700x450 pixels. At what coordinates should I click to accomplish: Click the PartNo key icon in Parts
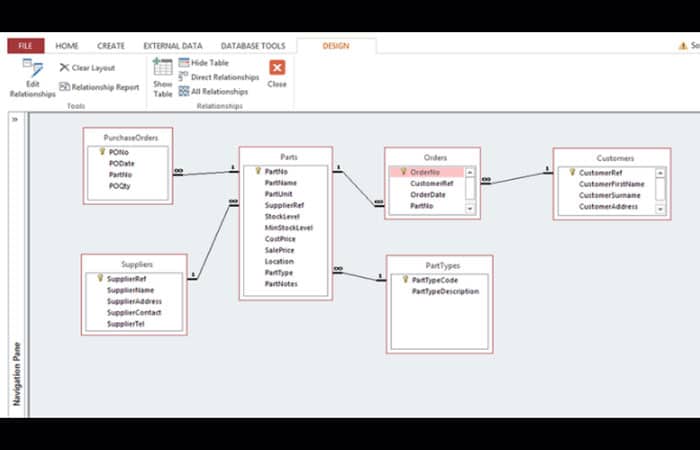258,171
